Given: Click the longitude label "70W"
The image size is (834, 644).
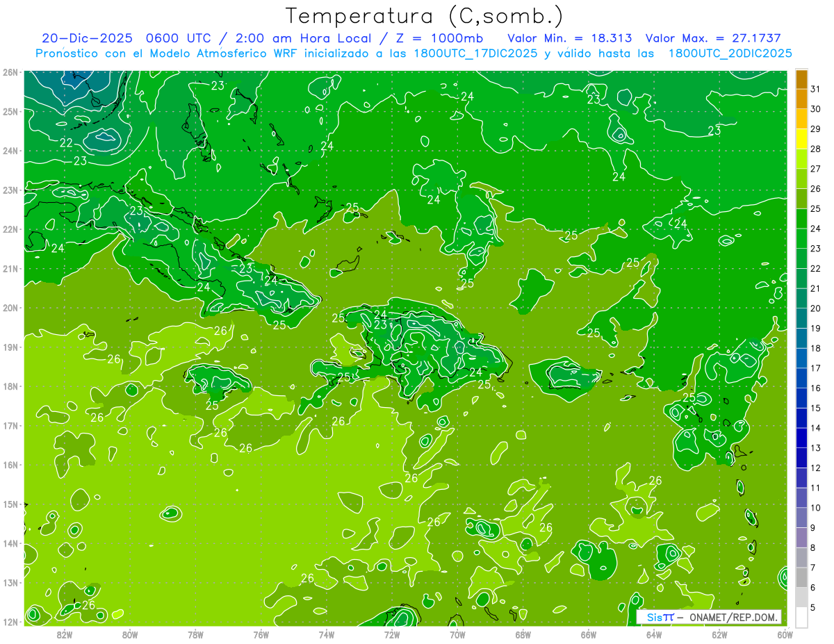Looking at the screenshot, I should tap(457, 634).
